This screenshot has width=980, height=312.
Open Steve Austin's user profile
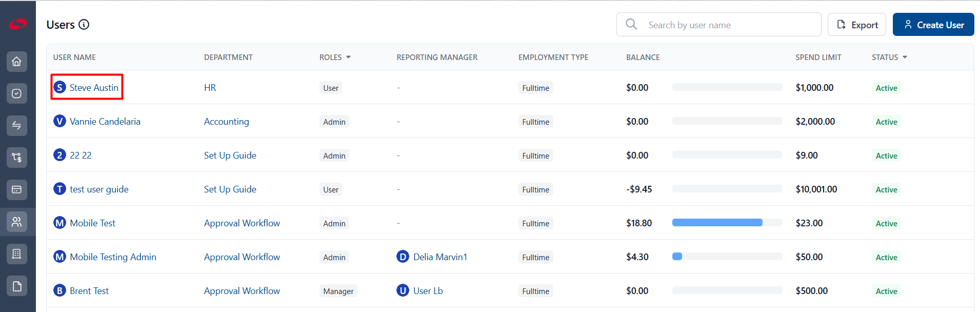(x=94, y=88)
